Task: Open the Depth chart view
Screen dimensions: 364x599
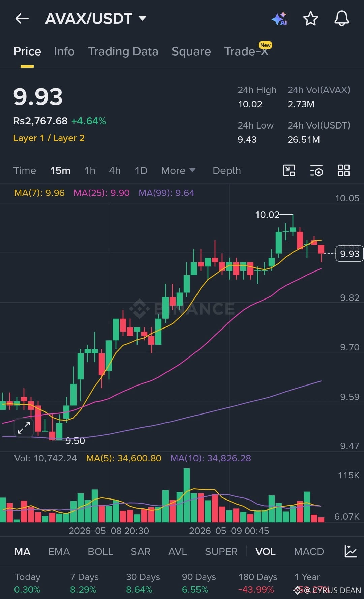Action: pyautogui.click(x=227, y=171)
